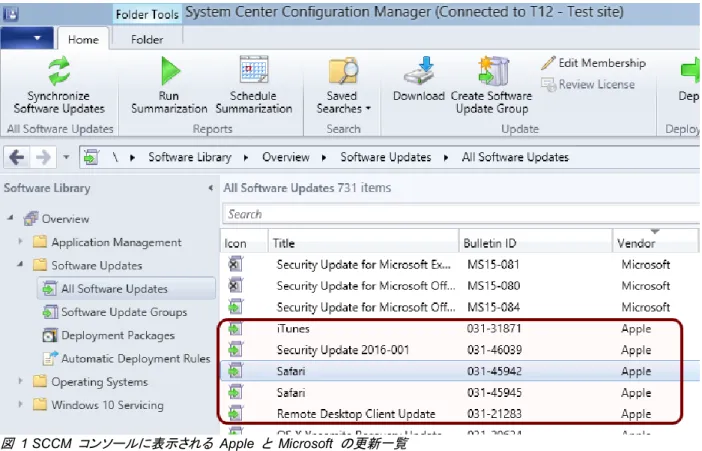Screen dimensions: 702x451
Task: Click Edit Membership in the ribbon
Action: (593, 63)
